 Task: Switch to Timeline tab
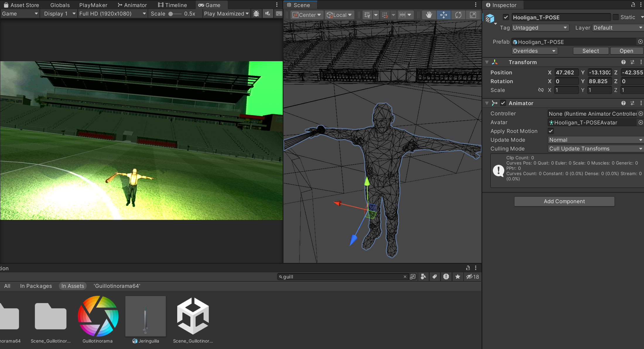pos(172,5)
